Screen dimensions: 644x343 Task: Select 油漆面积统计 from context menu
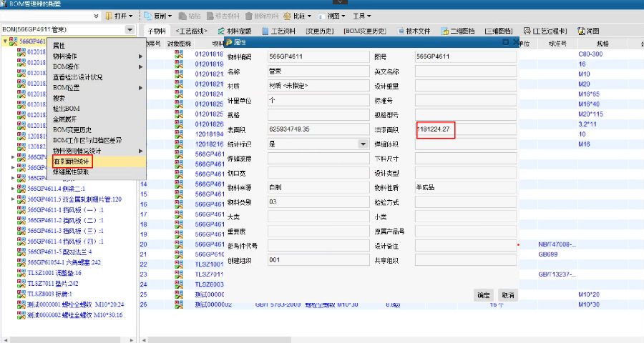click(72, 161)
